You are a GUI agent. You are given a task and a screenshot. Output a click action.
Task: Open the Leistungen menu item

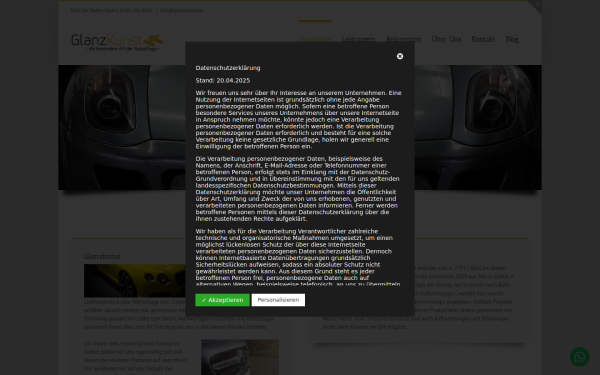point(358,39)
